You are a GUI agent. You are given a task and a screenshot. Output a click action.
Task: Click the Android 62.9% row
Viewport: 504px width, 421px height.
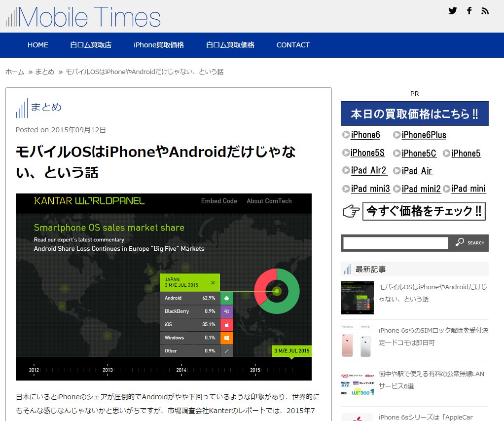190,298
